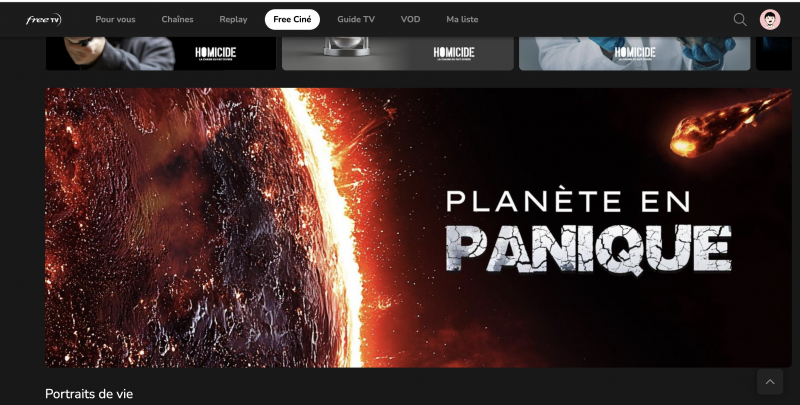
Task: Open the Planète en Panique banner
Action: point(418,227)
